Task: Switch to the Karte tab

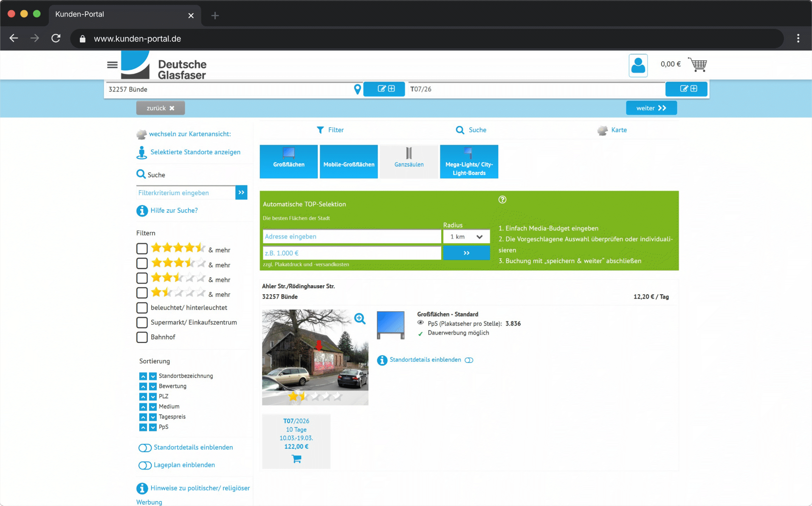Action: [x=612, y=130]
